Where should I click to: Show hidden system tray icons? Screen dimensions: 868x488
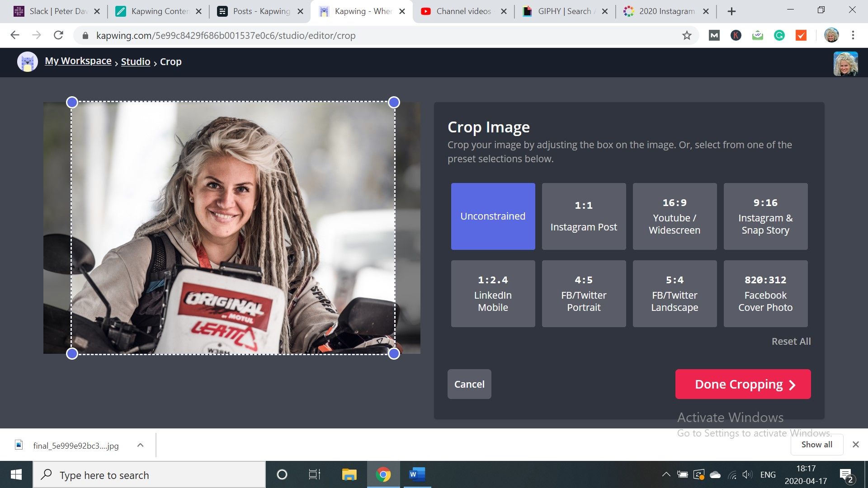click(666, 474)
